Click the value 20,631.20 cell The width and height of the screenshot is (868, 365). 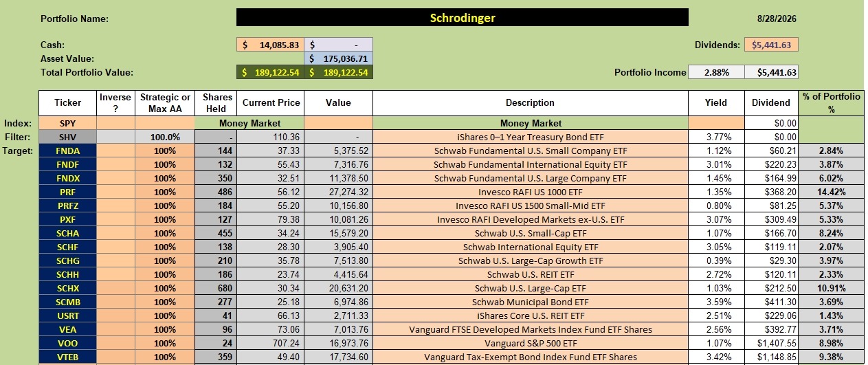[338, 288]
